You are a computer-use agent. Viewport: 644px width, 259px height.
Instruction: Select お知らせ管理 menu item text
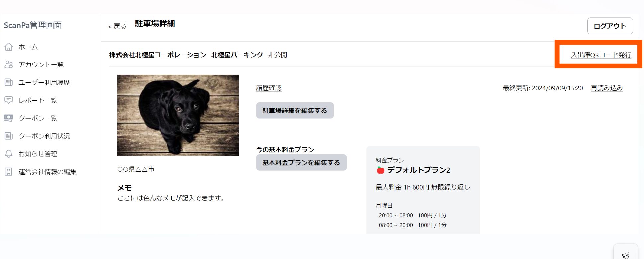click(x=38, y=154)
